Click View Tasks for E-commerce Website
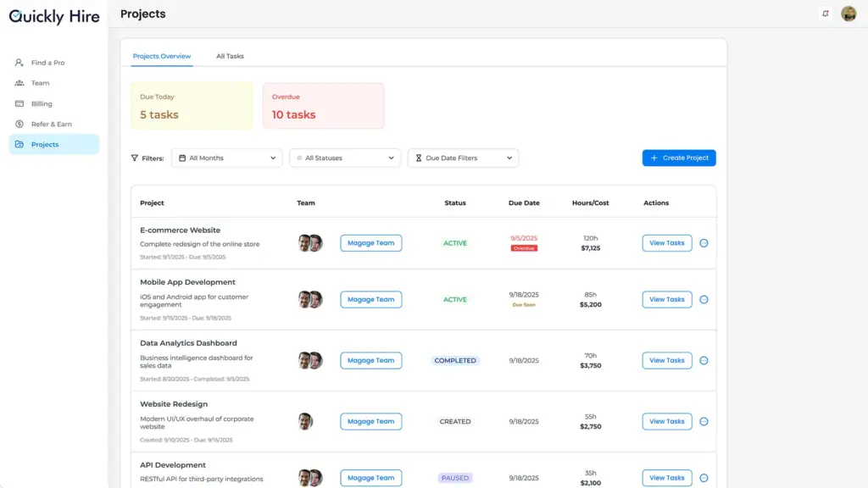868x488 pixels. 667,243
